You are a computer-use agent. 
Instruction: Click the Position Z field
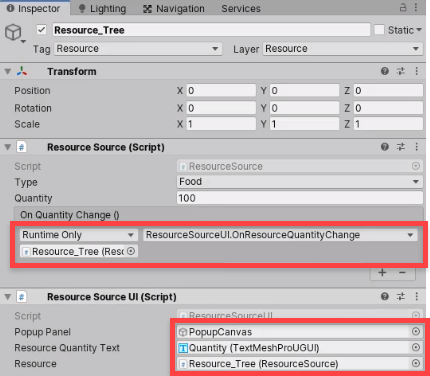click(x=388, y=90)
